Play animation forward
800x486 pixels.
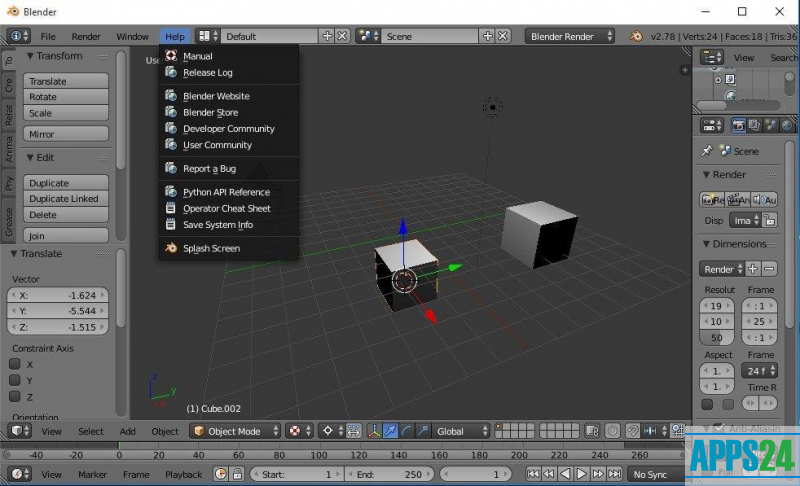581,474
